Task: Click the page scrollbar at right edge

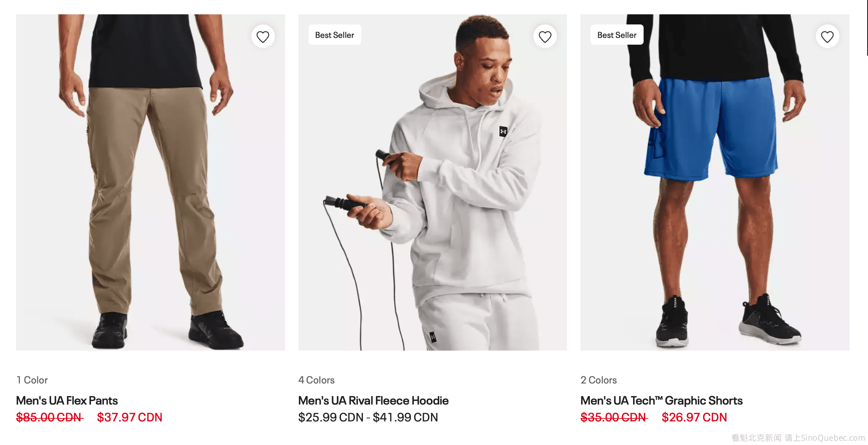Action: click(x=867, y=27)
